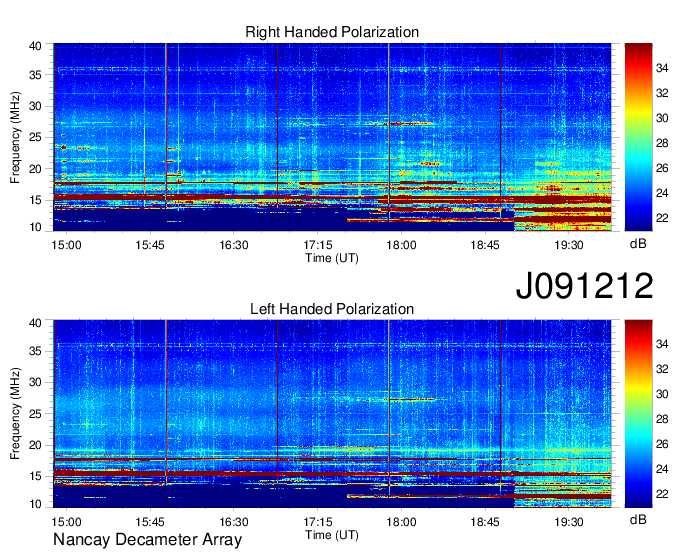Viewport: 680px width, 552px height.
Task: Click the 'dB' unit under Left Handed color bar
Action: (x=638, y=520)
